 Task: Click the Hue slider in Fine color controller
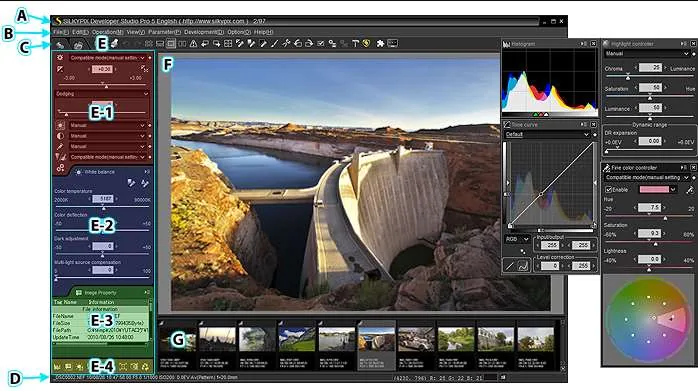(x=649, y=217)
